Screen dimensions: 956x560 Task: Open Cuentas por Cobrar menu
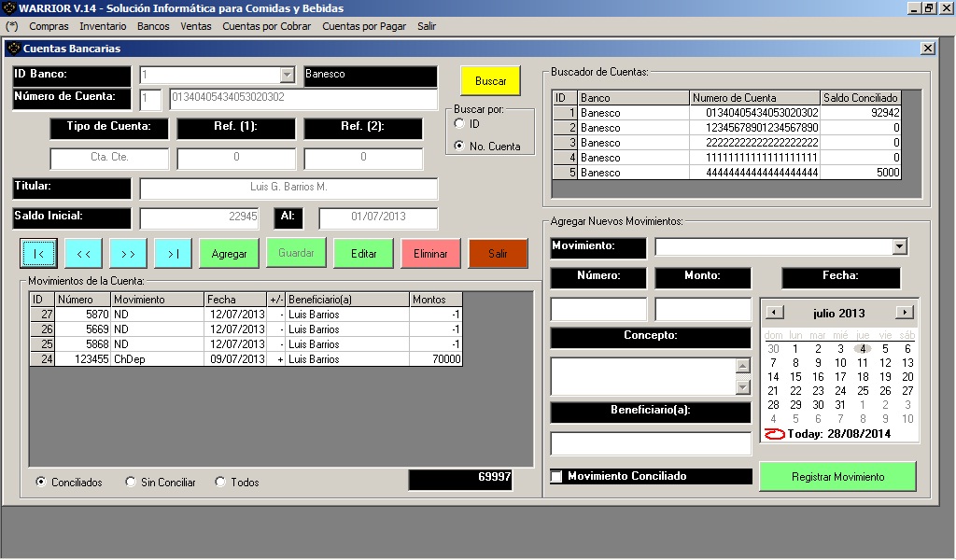click(266, 26)
